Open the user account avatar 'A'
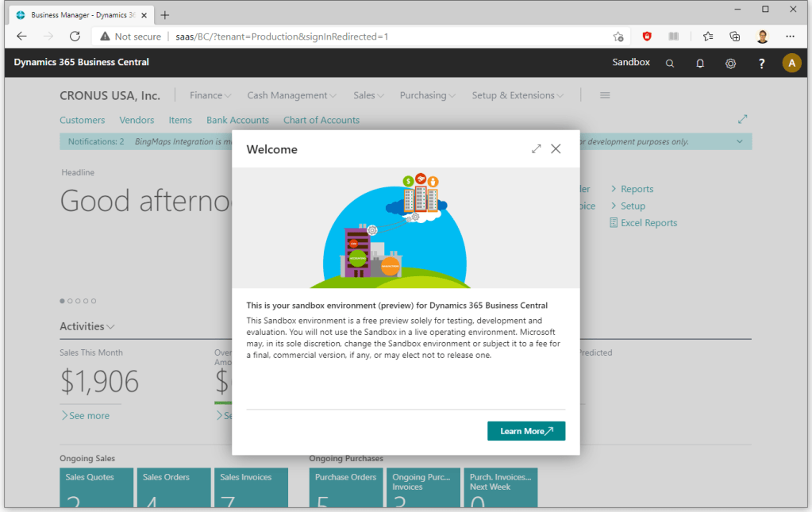This screenshot has height=512, width=812. 791,64
